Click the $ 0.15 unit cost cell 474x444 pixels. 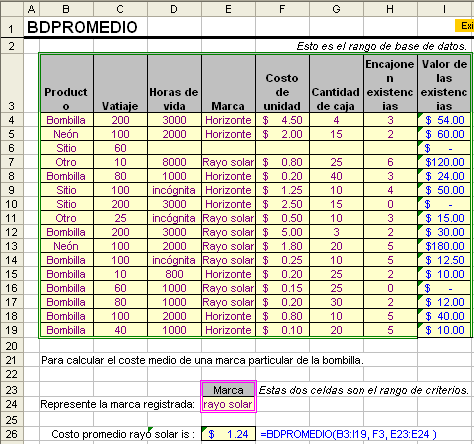(282, 288)
